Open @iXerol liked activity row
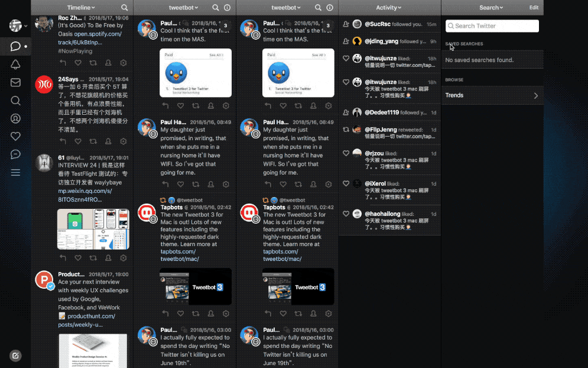The width and height of the screenshot is (588, 368). point(389,190)
